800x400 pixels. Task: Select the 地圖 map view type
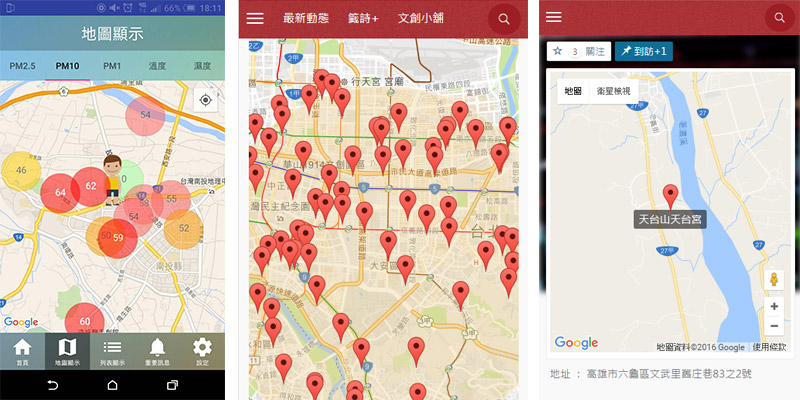click(x=573, y=91)
